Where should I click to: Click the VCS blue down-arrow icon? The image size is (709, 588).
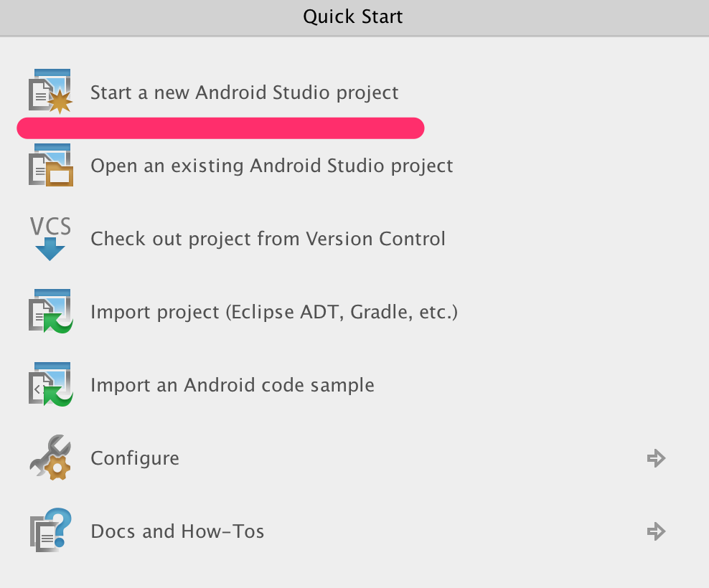click(x=50, y=238)
